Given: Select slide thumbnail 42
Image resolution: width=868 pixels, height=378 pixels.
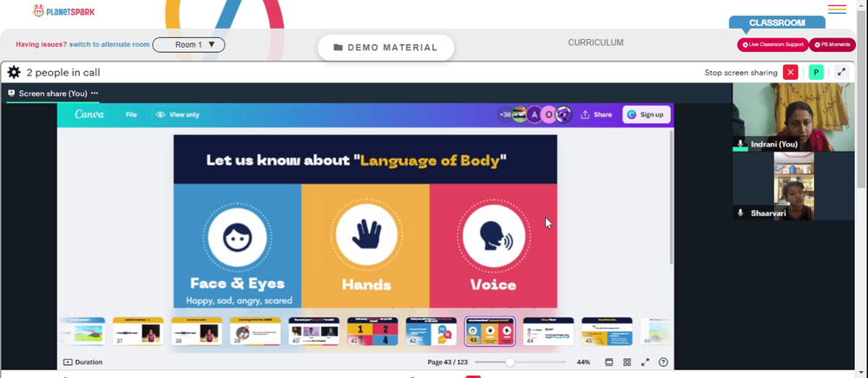Looking at the screenshot, I should point(431,331).
